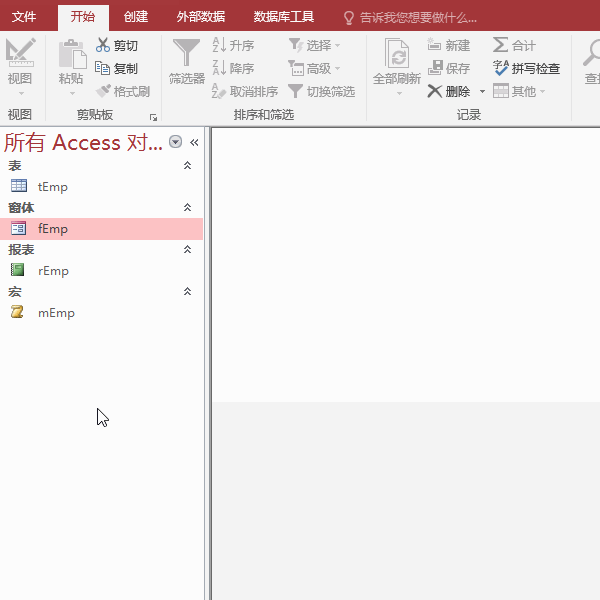Image resolution: width=600 pixels, height=600 pixels.
Task: Expand the 粘贴 options arrow
Action: click(72, 93)
